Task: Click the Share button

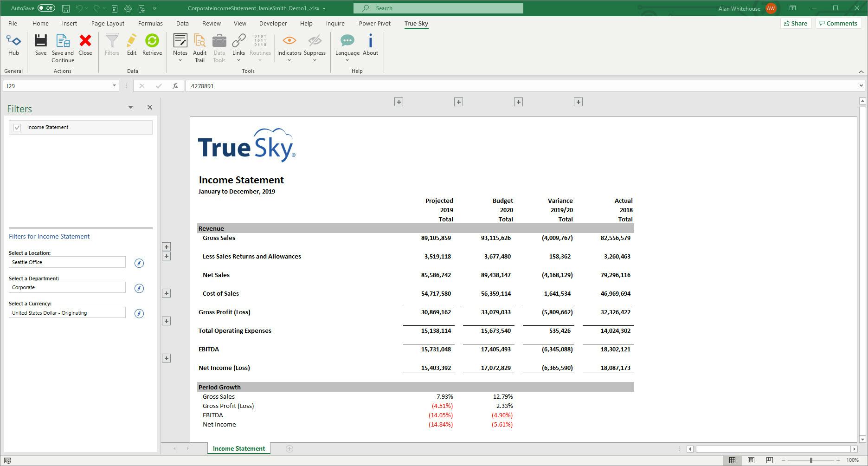Action: (x=795, y=23)
